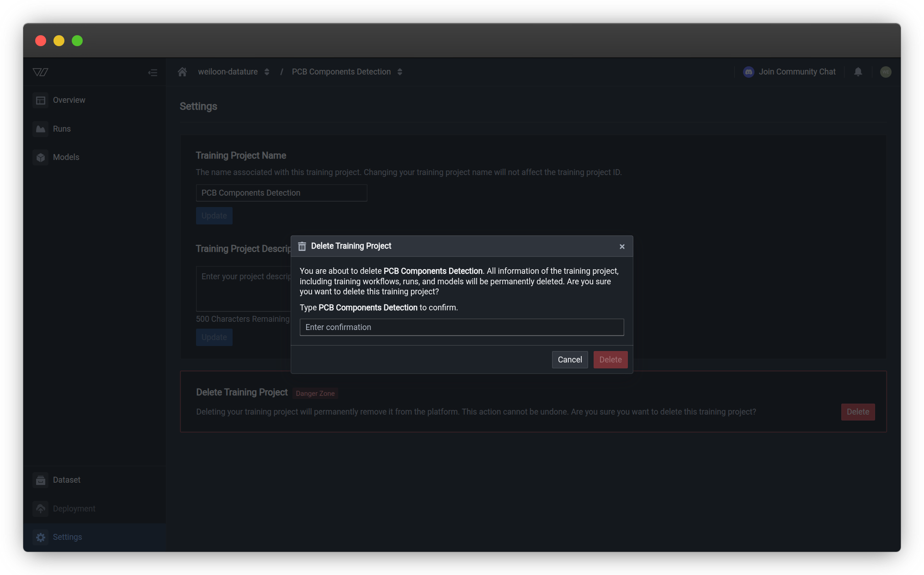Click the Join Community Chat link
This screenshot has height=575, width=924.
coord(797,72)
